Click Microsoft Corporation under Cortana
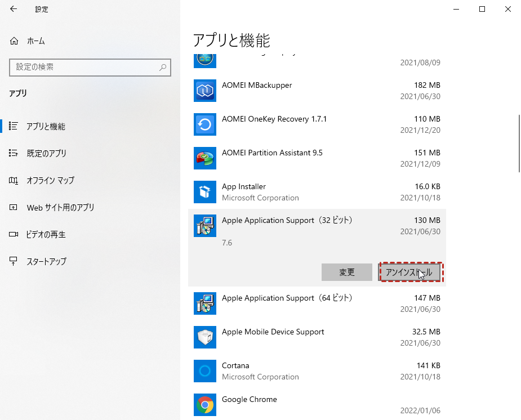Viewport: 521px width, 420px height. coord(260,377)
